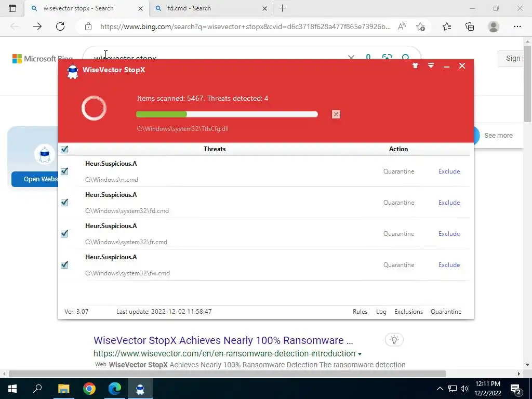Open the Exclusions list in StopX
Image resolution: width=532 pixels, height=399 pixels.
tap(408, 312)
